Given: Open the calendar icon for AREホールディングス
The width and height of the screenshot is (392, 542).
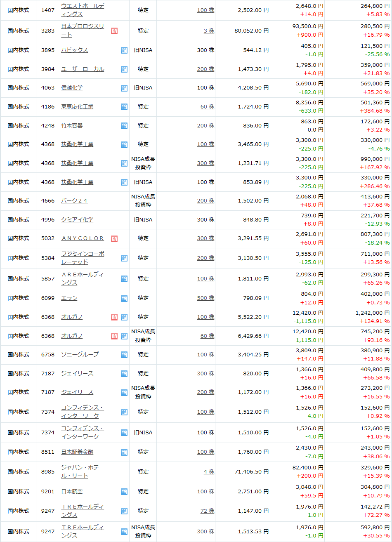Looking at the screenshot, I should point(124,279).
